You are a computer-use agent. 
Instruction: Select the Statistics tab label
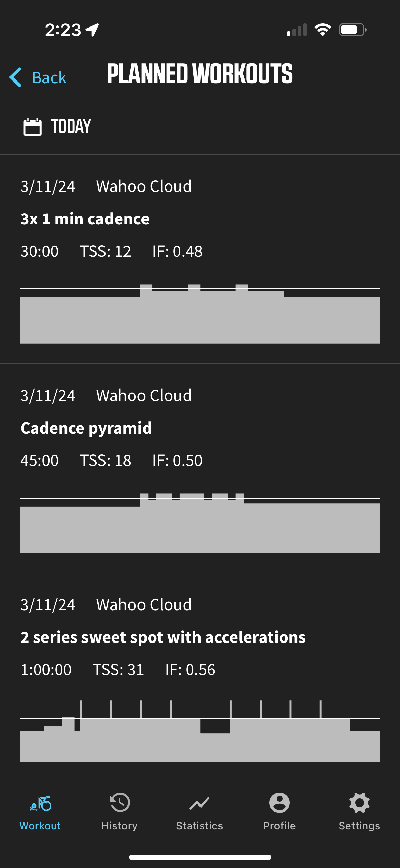coord(199,826)
